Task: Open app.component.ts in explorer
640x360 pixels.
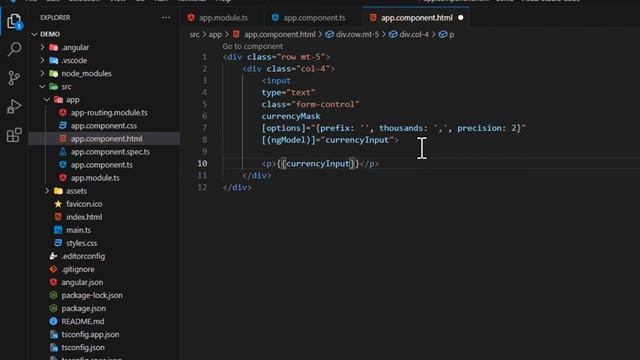Action: 102,165
